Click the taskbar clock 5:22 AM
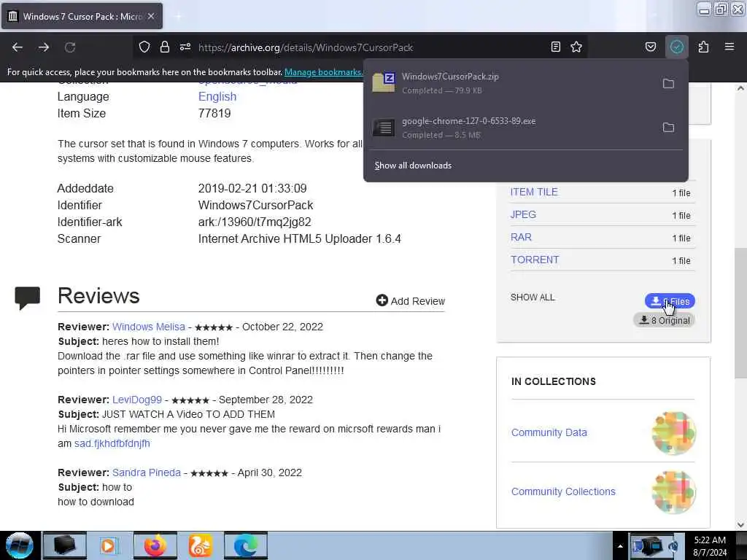The image size is (747, 560). click(710, 545)
